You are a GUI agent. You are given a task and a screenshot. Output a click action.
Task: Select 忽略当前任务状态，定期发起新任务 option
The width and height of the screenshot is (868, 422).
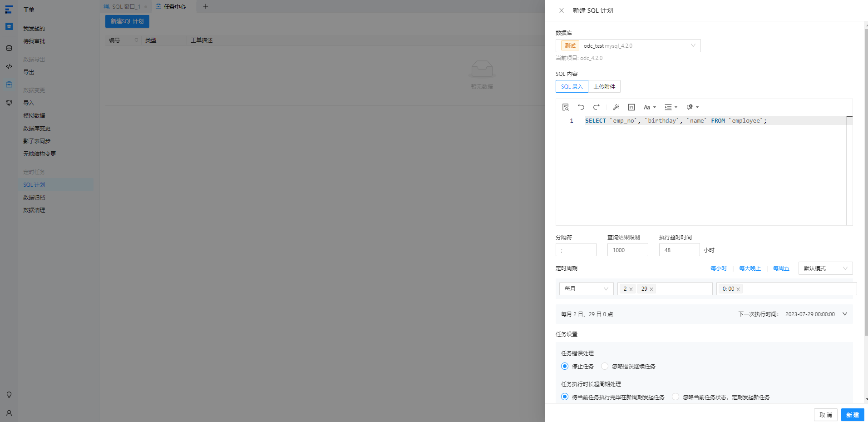point(676,397)
